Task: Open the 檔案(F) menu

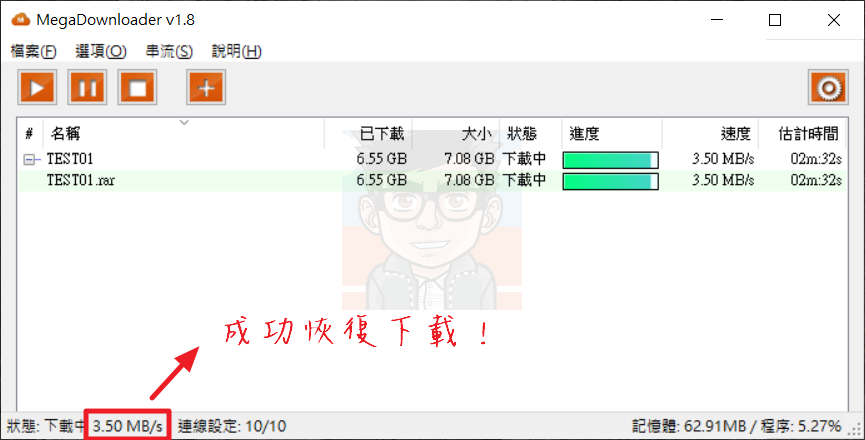Action: point(34,52)
